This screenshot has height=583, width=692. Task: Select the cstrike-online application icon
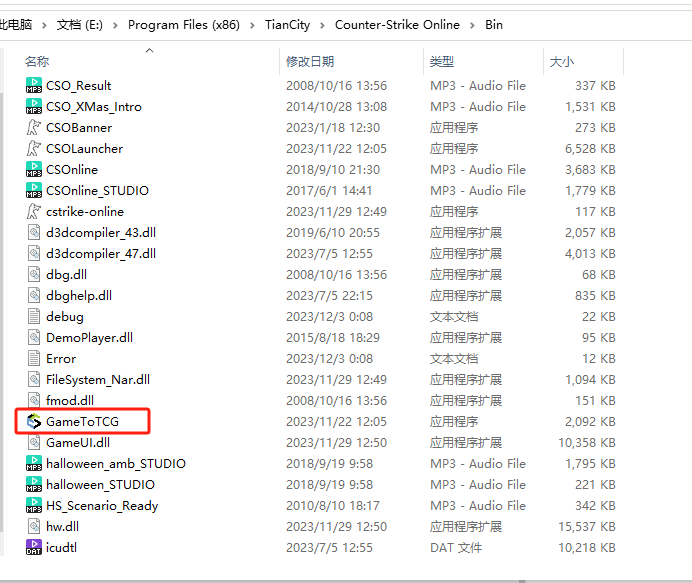(34, 211)
